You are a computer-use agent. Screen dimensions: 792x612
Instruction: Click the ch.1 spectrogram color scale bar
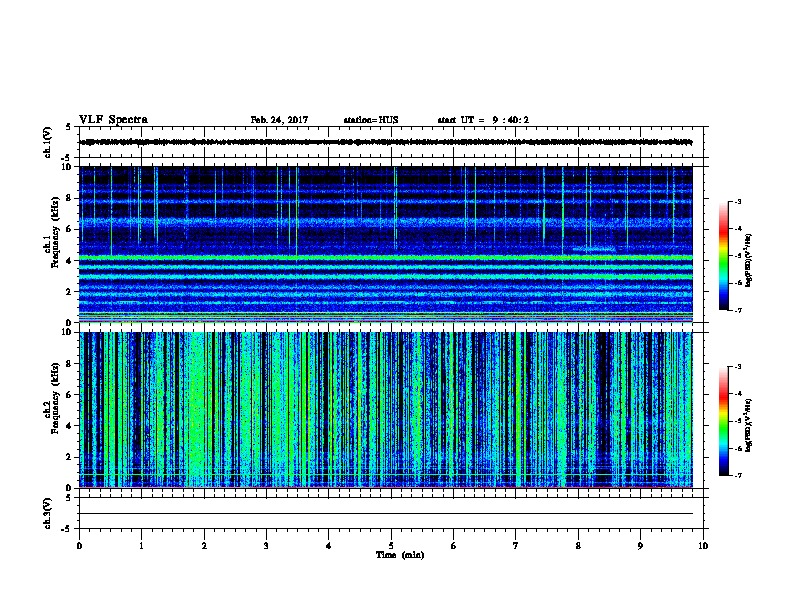(724, 256)
